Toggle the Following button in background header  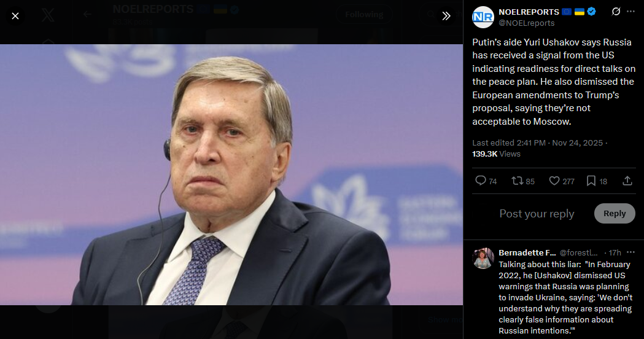pos(364,15)
